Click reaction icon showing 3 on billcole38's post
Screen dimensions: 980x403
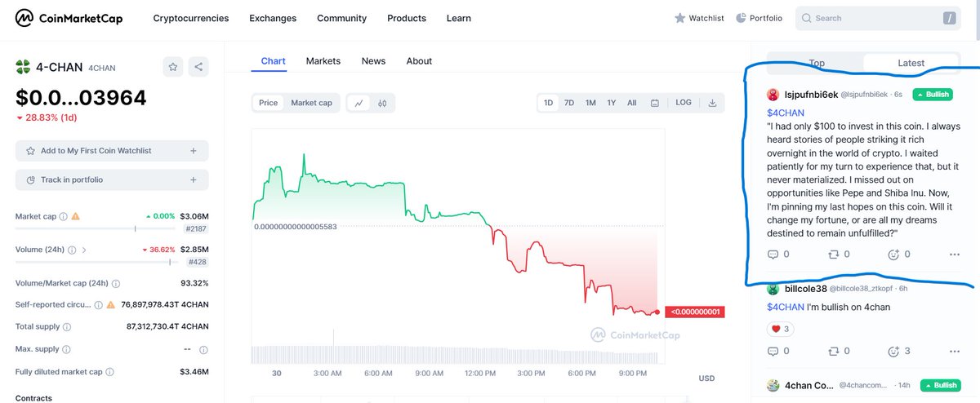893,352
